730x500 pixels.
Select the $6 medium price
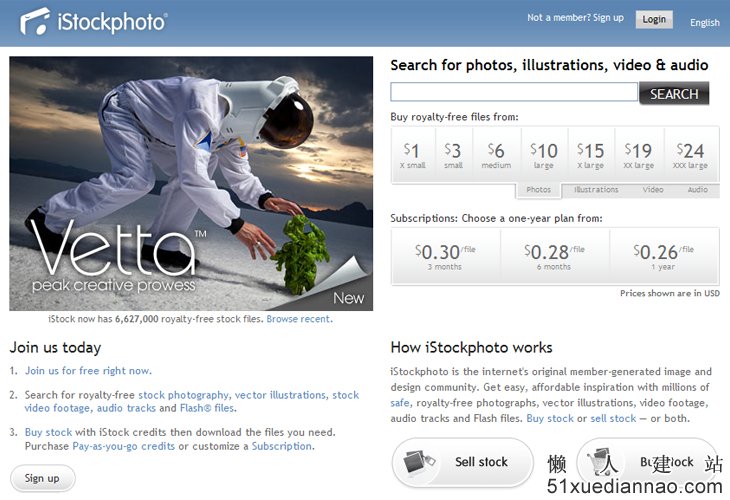click(x=496, y=155)
